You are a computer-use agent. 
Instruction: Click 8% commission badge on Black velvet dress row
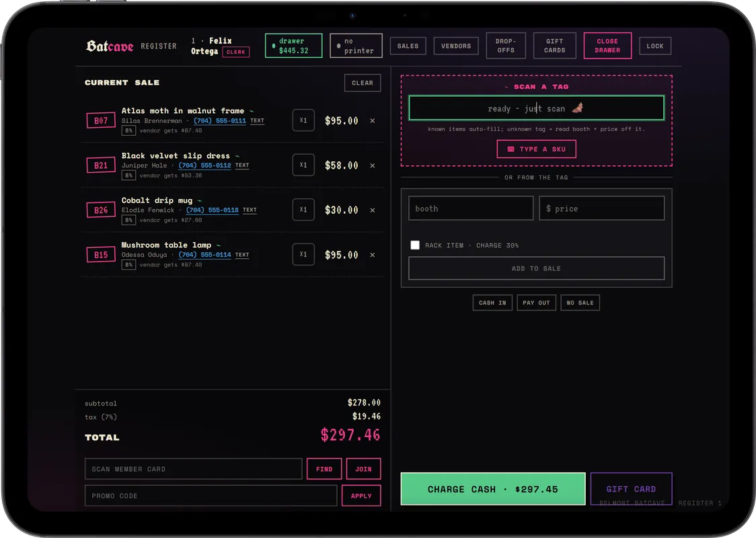(x=128, y=176)
